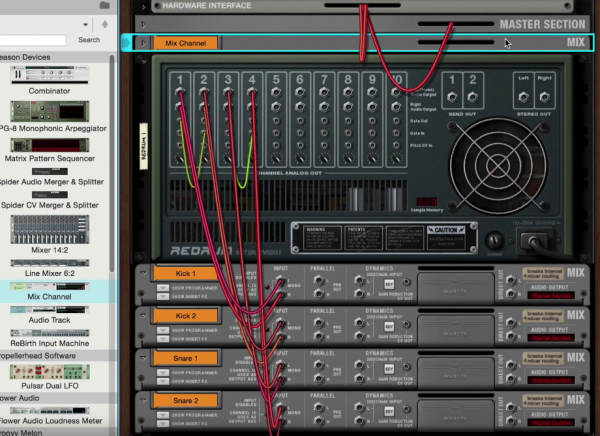The image size is (600, 436).
Task: Click Redrum Stereo Out Left jack
Action: coord(523,97)
